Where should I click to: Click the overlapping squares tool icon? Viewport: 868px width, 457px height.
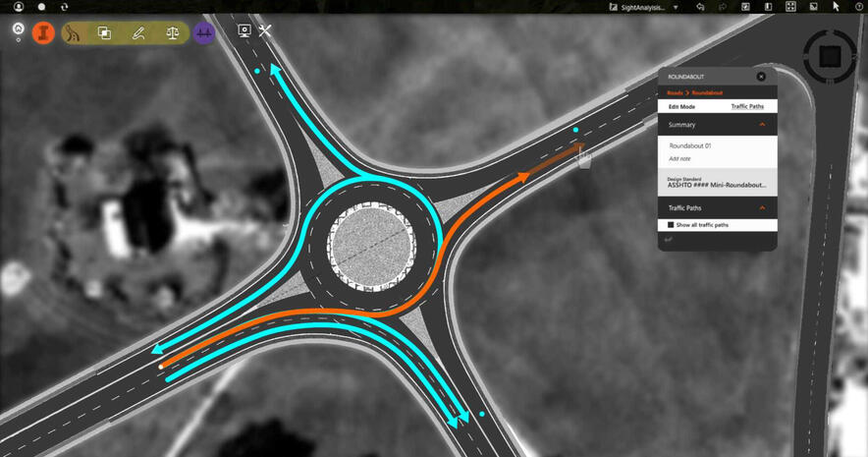[105, 32]
